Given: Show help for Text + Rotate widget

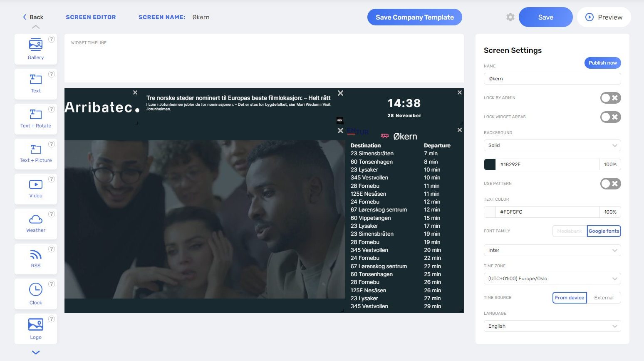Looking at the screenshot, I should (52, 109).
